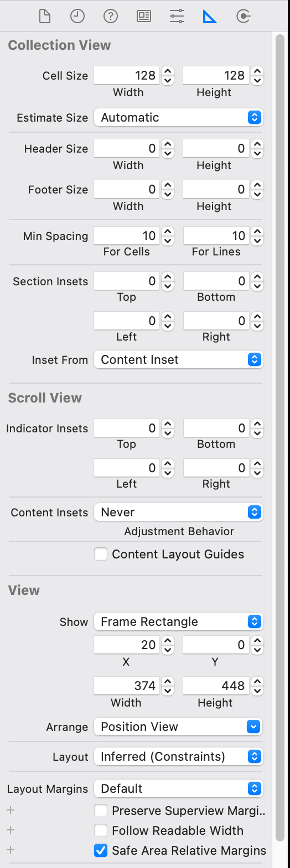Uncheck Safe Area Relative Margins
290x868 pixels.
[101, 850]
